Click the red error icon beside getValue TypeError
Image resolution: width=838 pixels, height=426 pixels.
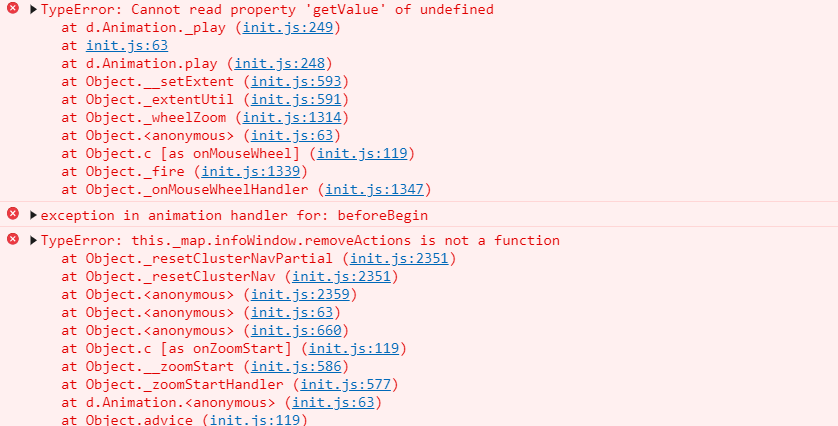pyautogui.click(x=13, y=8)
